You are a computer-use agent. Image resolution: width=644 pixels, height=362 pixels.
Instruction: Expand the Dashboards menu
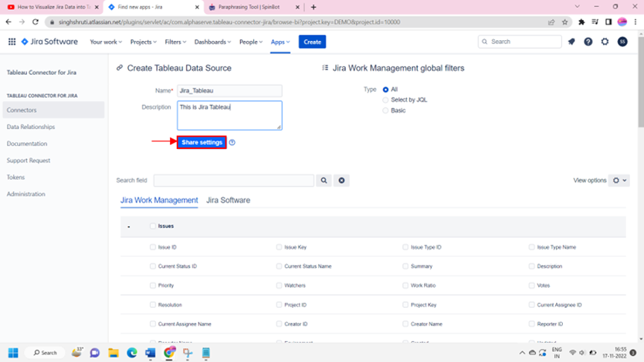tap(213, 42)
